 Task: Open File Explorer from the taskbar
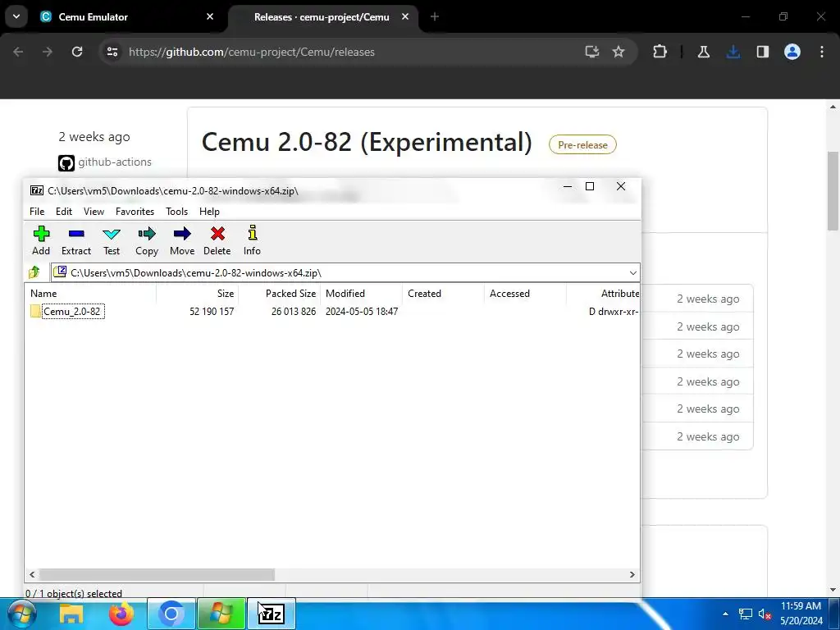(71, 614)
